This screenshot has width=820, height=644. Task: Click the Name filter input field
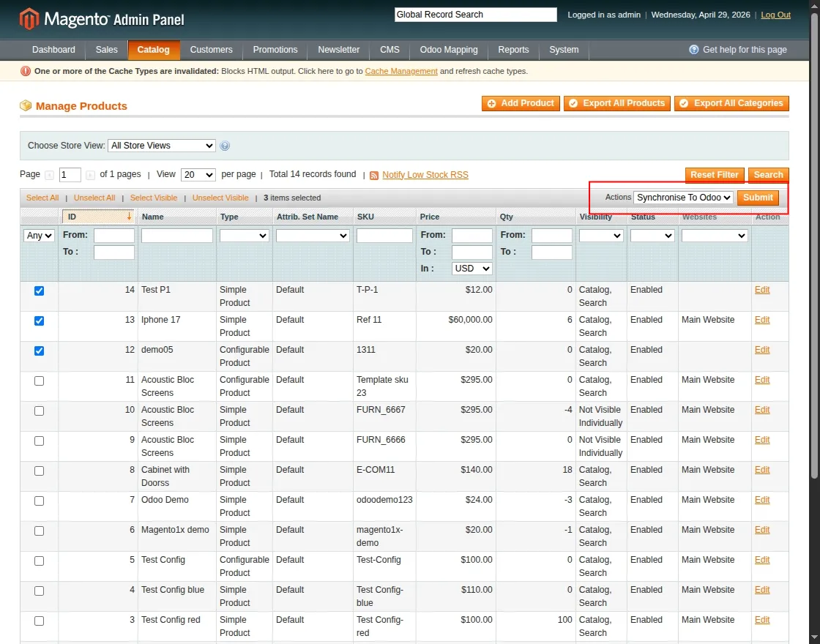[x=176, y=236]
